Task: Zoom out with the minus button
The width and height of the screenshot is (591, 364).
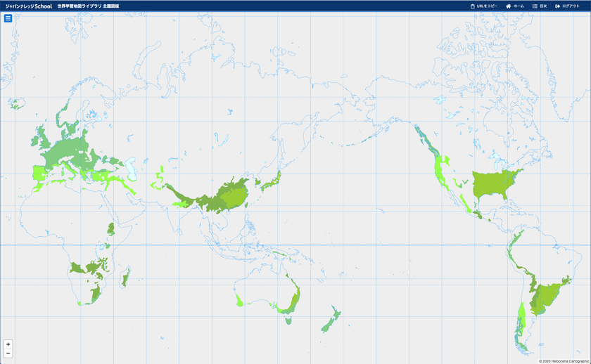Action: tap(8, 353)
